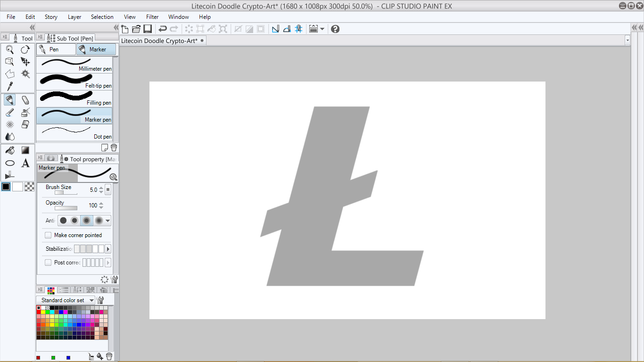Screen dimensions: 644x362
Task: Choose the Dot pen sub tool
Action: click(74, 133)
